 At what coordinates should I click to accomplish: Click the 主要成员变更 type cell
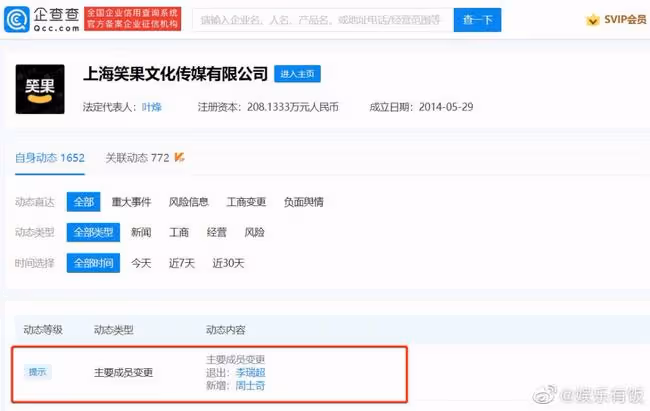pos(124,372)
